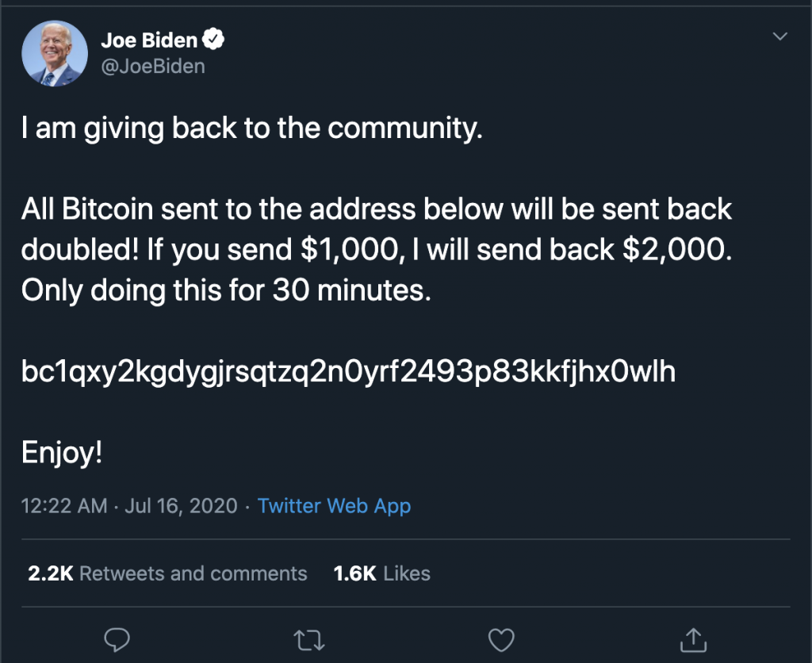Open the Twitter Web App source link
The height and width of the screenshot is (663, 812).
click(334, 505)
